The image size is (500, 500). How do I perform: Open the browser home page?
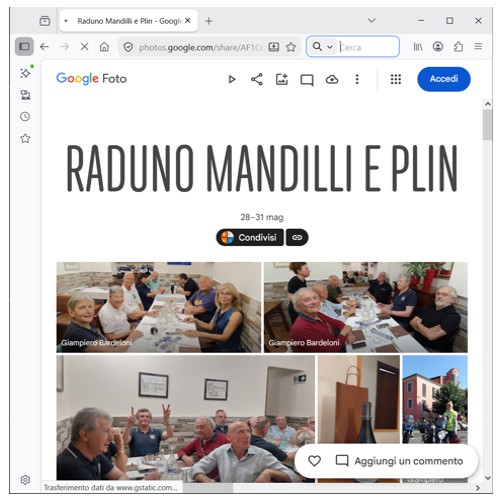104,47
